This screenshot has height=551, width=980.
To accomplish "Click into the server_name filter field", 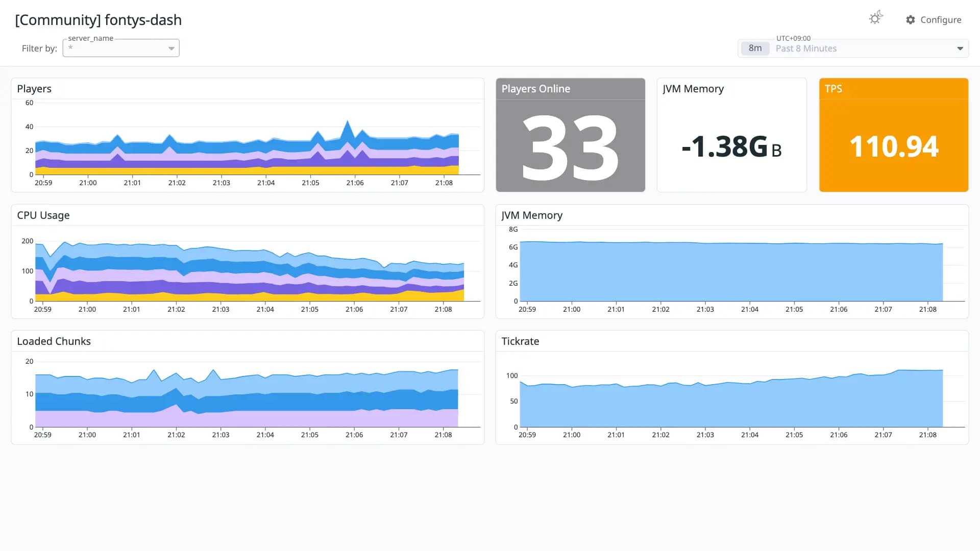I will point(121,48).
